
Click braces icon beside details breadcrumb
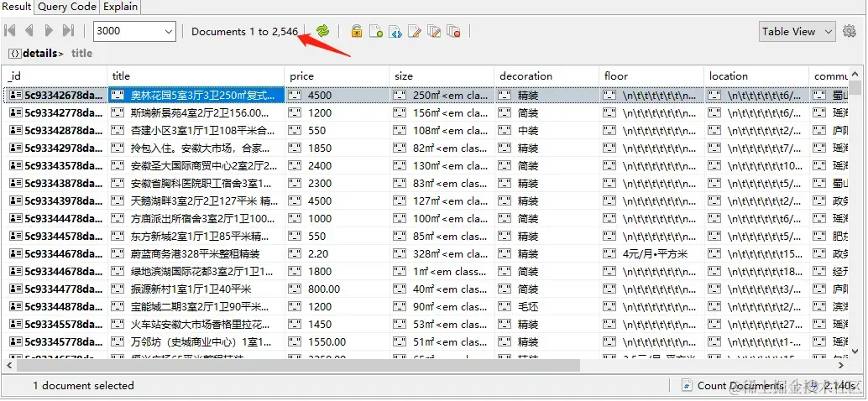coord(15,54)
